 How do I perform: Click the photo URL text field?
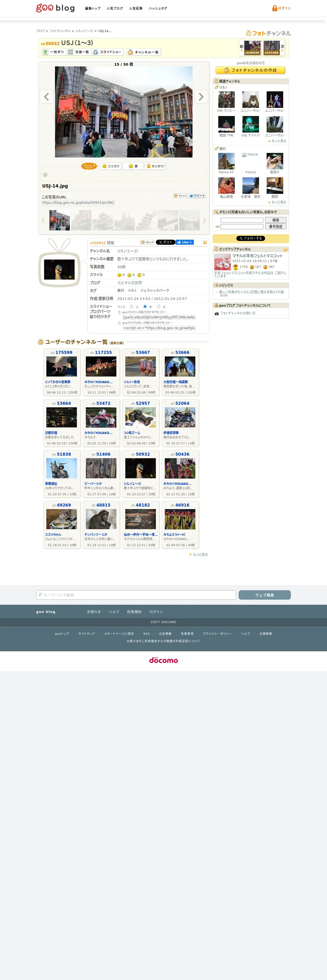78,203
